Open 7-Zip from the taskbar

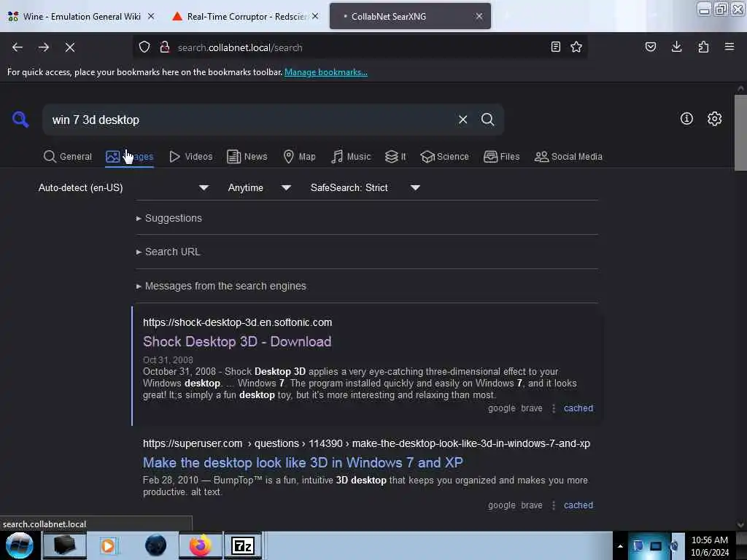[243, 545]
